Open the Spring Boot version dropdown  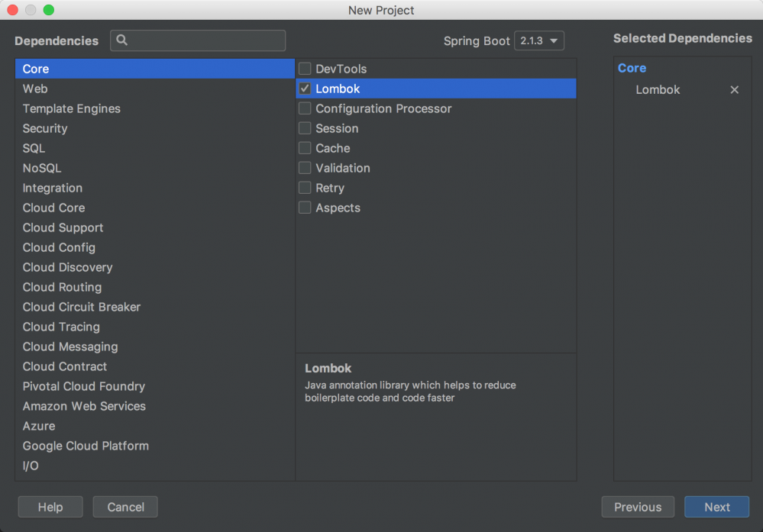click(539, 40)
